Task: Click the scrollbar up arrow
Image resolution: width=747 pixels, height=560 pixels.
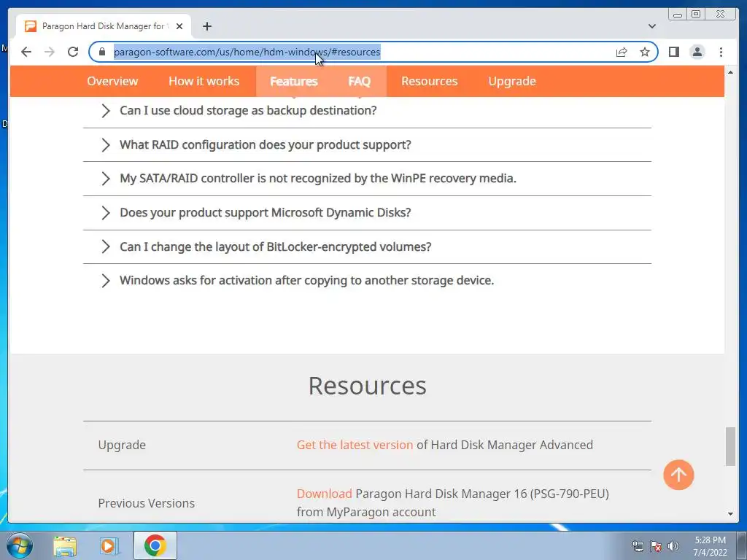Action: (x=730, y=72)
